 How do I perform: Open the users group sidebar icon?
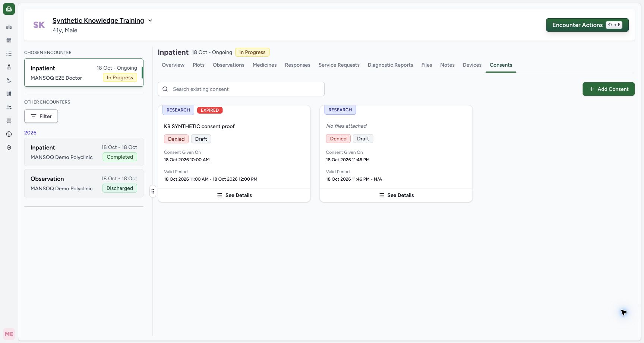pos(9,107)
